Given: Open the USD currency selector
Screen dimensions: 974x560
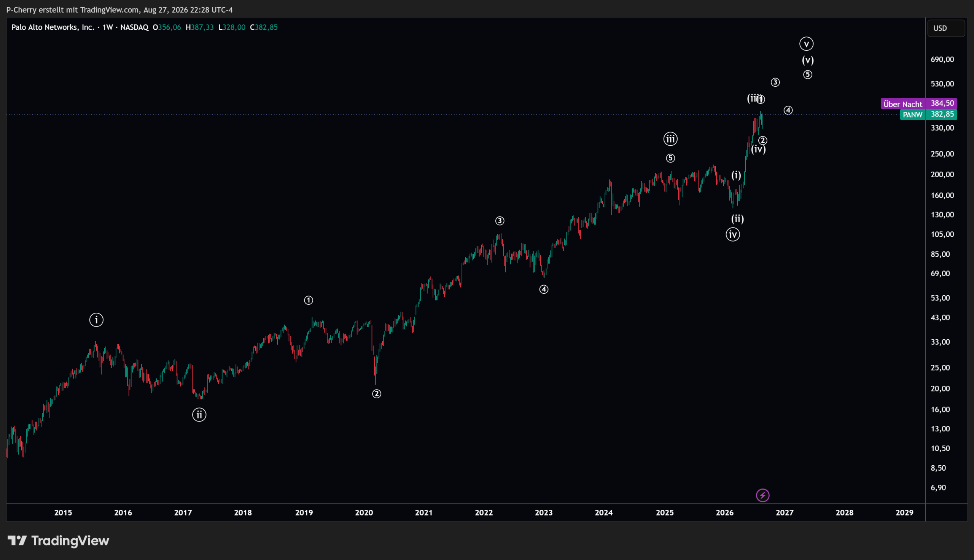Looking at the screenshot, I should (x=946, y=28).
